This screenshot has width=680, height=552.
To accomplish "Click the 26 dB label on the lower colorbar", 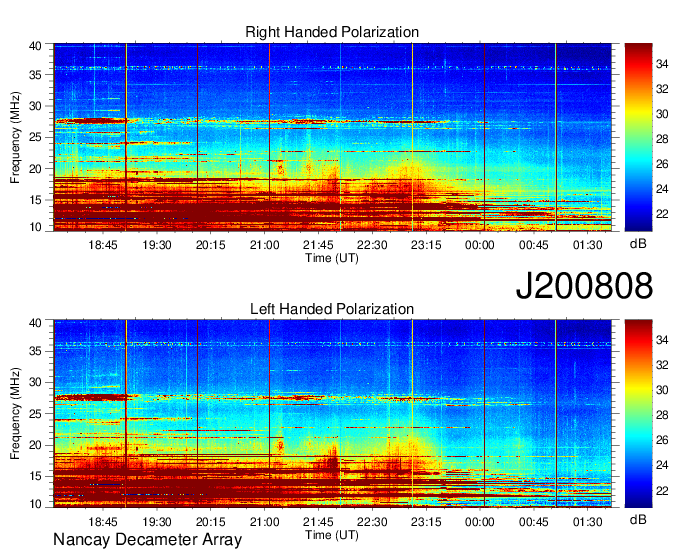I will [662, 440].
